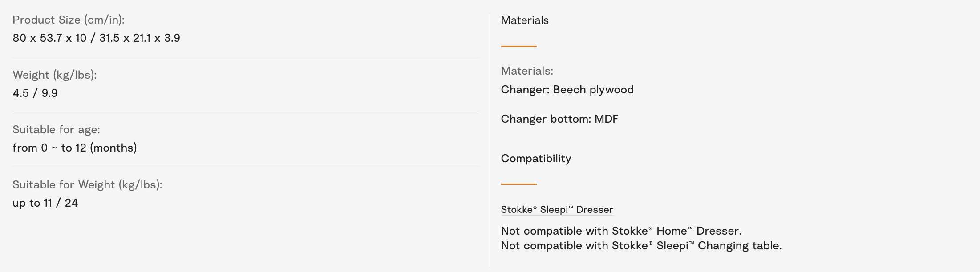Select the from 0 ~ to 12 (months) text
Viewport: 980px width, 272px height.
click(x=75, y=148)
